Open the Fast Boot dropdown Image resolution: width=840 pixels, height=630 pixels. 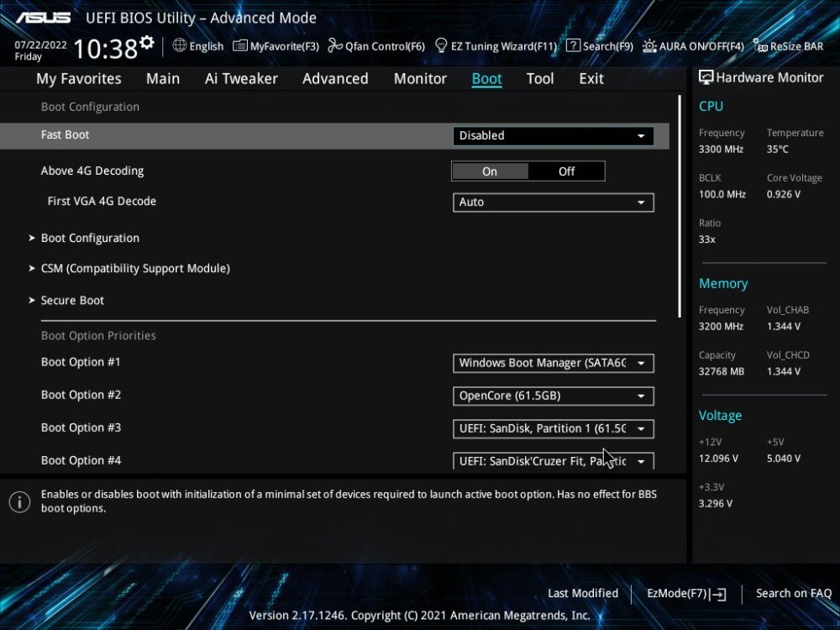[553, 135]
